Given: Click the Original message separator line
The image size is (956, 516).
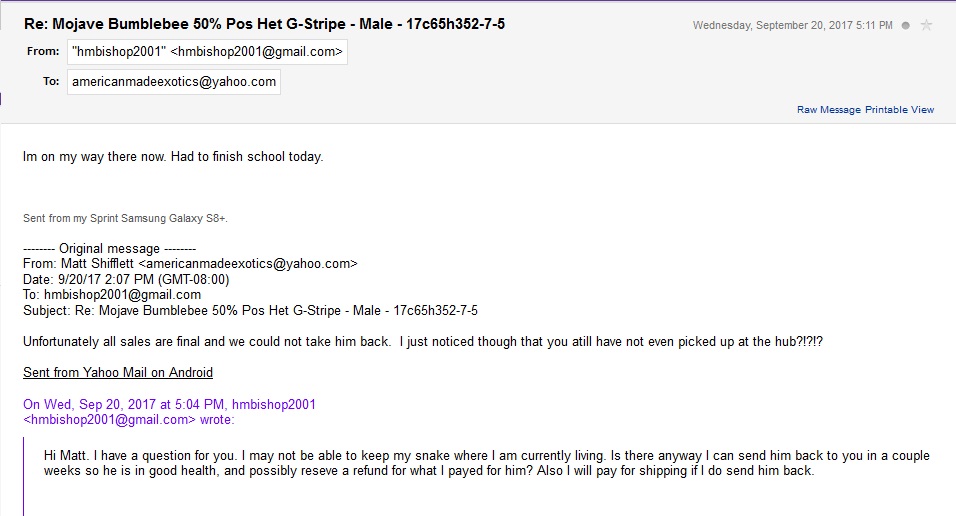Looking at the screenshot, I should 109,249.
